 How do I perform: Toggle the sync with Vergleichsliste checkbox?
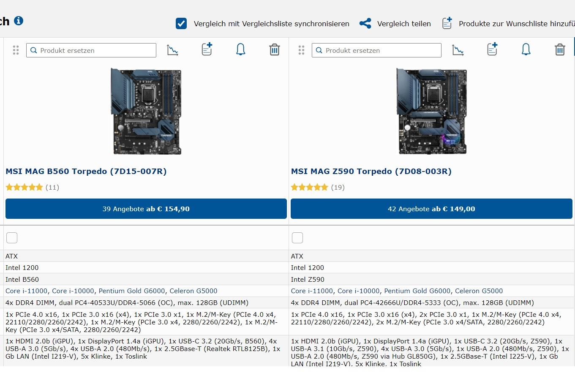click(181, 24)
